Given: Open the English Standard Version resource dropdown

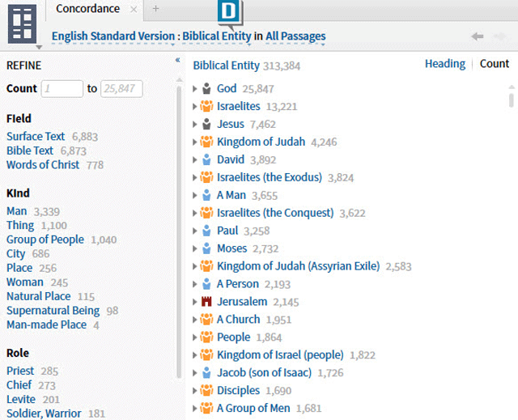Looking at the screenshot, I should (113, 36).
